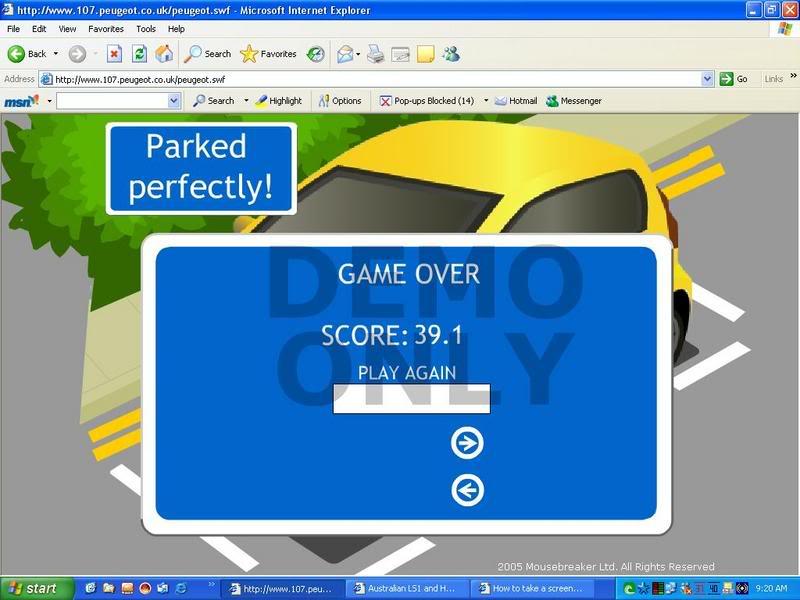Click the Back navigation button
800x600 pixels.
27,54
